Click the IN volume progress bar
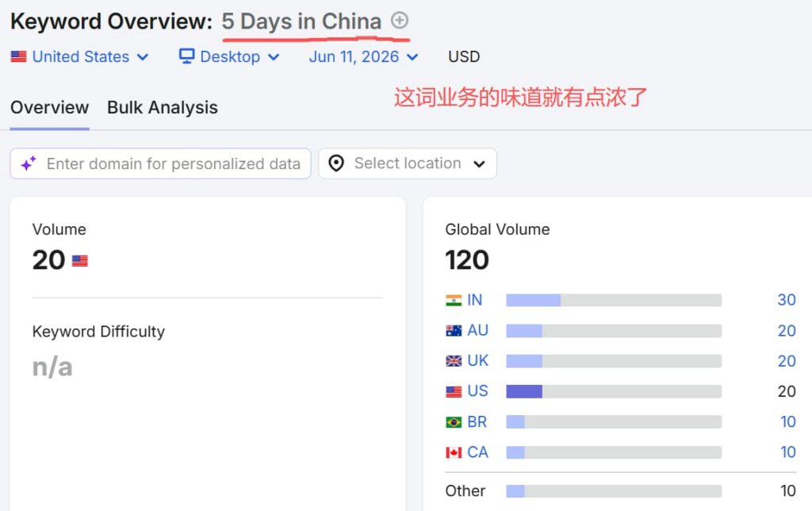Image resolution: width=812 pixels, height=511 pixels. pyautogui.click(x=614, y=300)
